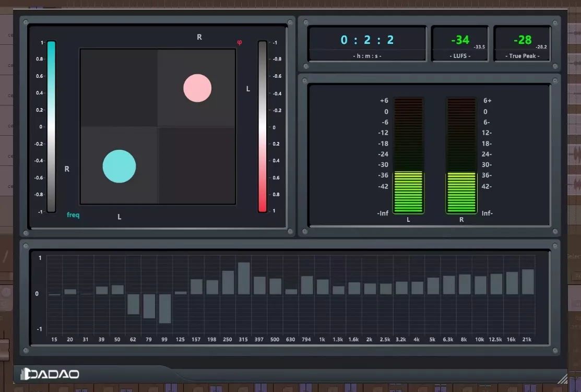The height and width of the screenshot is (392, 581).
Task: Click the cyan circle in the vectorscope
Action: [120, 167]
